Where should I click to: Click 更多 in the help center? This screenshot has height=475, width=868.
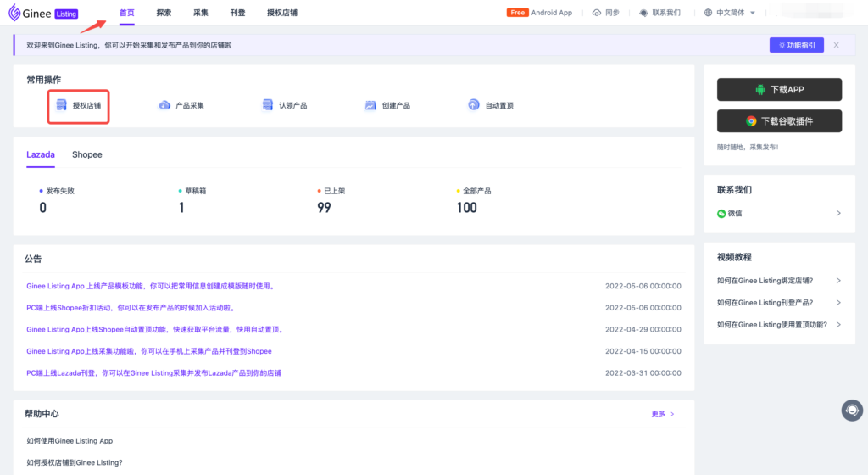[x=663, y=414]
